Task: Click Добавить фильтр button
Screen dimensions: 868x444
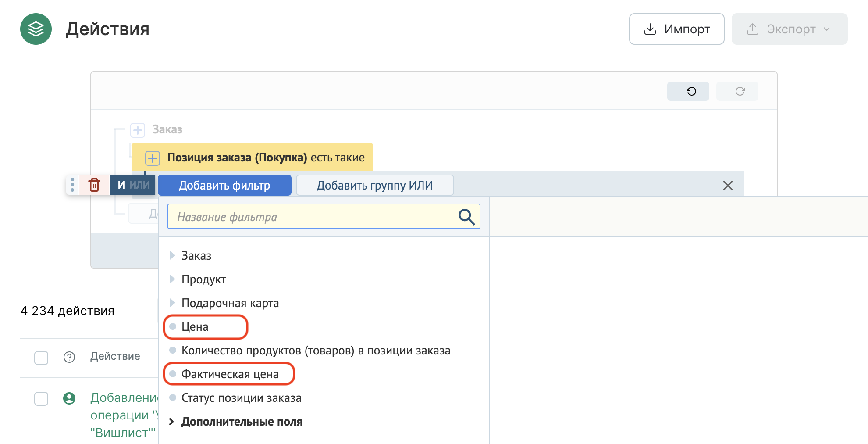Action: (224, 185)
